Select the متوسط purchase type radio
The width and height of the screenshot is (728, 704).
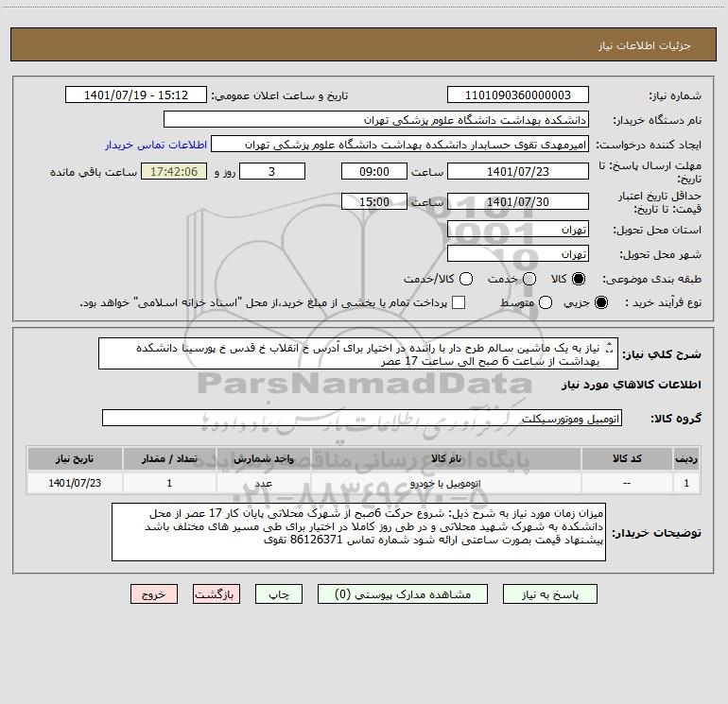point(546,303)
